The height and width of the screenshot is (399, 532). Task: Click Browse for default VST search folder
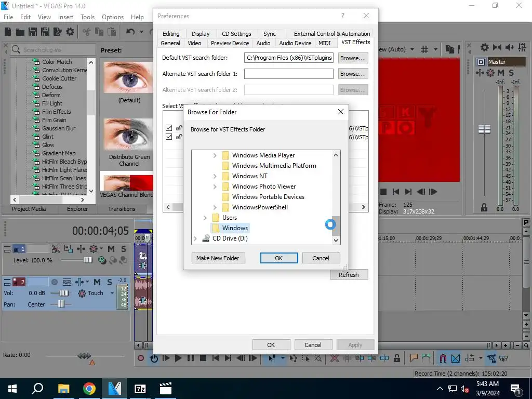(x=353, y=58)
